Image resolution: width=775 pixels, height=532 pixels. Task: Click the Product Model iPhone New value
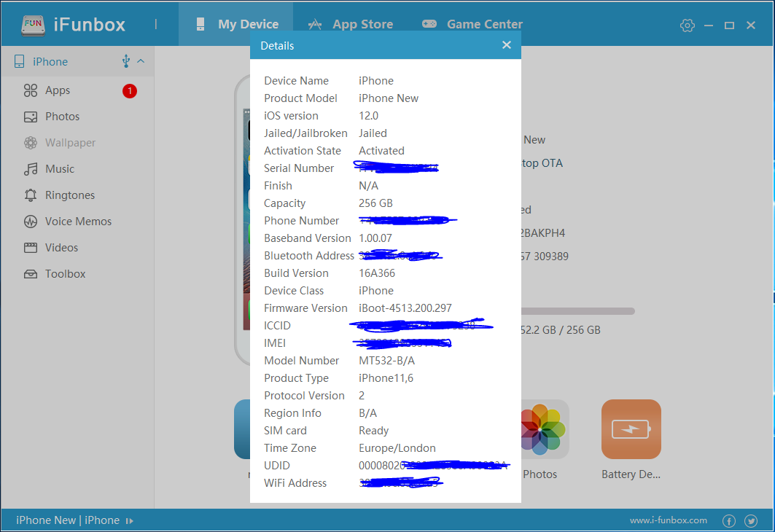(x=389, y=98)
